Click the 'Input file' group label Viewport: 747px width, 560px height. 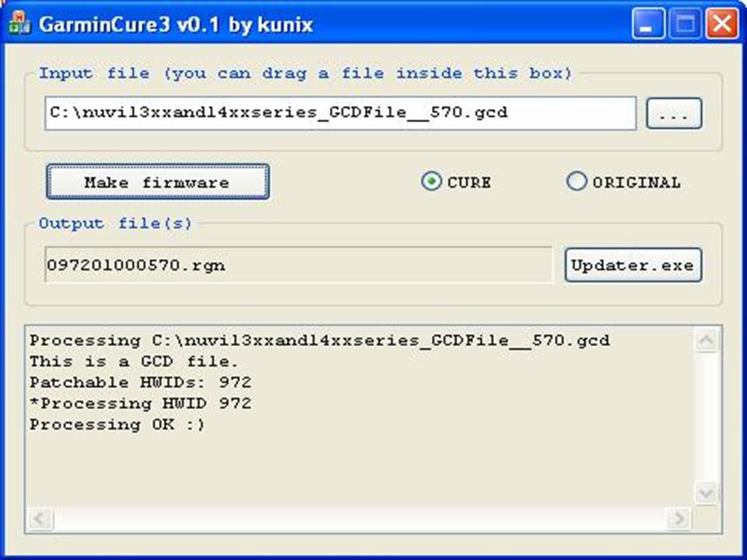click(x=305, y=73)
